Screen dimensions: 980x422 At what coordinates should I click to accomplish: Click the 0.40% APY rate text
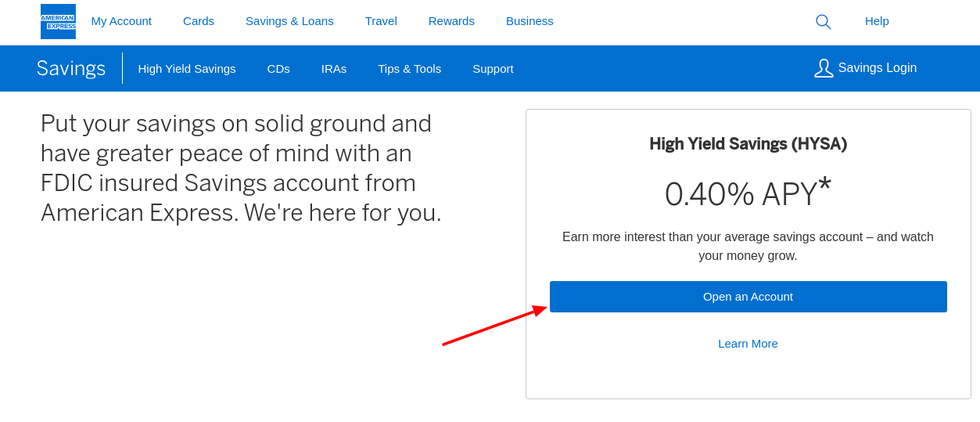(748, 193)
